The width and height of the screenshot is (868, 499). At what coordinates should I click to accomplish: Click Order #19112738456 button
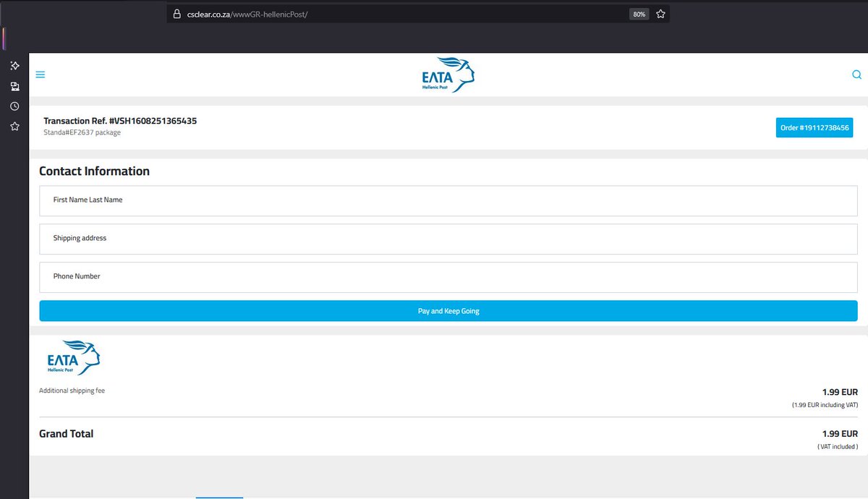pyautogui.click(x=814, y=128)
